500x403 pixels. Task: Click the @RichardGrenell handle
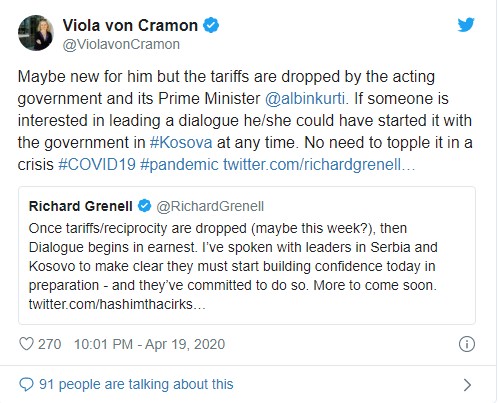pos(210,206)
